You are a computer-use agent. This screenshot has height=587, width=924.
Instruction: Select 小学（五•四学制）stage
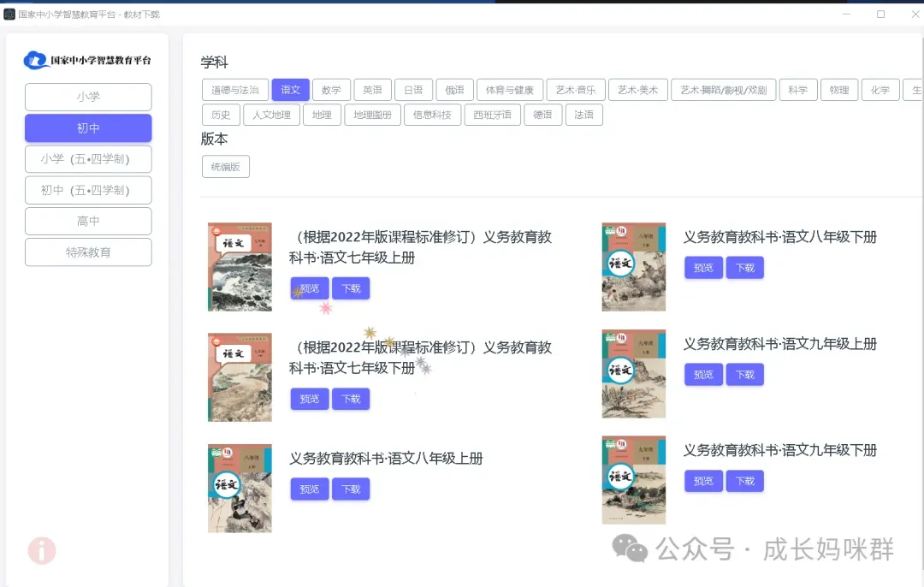88,159
